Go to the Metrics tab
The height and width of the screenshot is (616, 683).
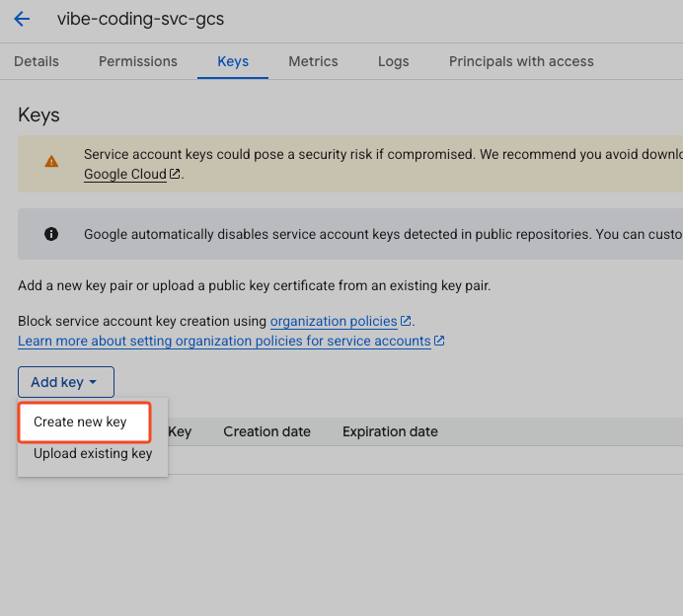(x=313, y=61)
